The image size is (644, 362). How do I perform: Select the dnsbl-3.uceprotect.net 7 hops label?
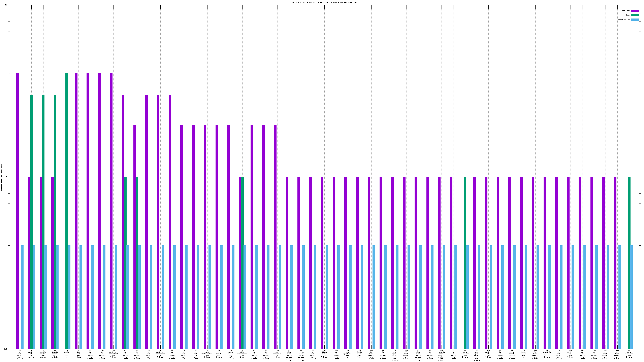point(113,354)
